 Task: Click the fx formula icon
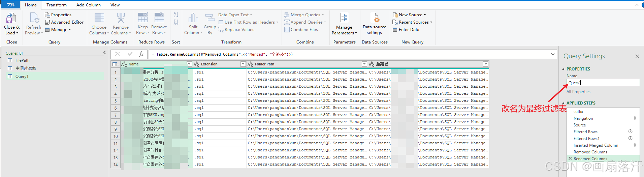141,54
